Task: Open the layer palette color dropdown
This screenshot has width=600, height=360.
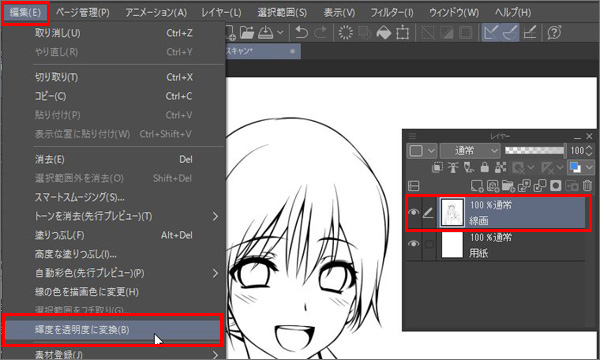Action: click(421, 151)
